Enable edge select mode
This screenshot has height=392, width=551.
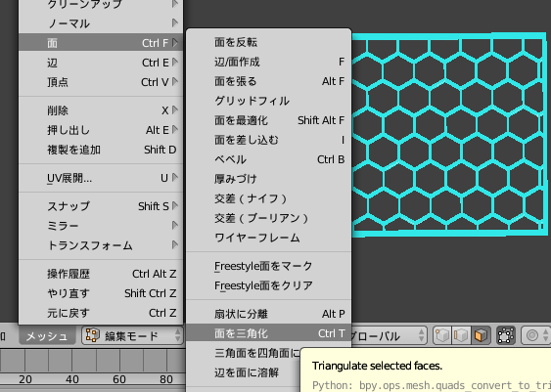tap(461, 336)
